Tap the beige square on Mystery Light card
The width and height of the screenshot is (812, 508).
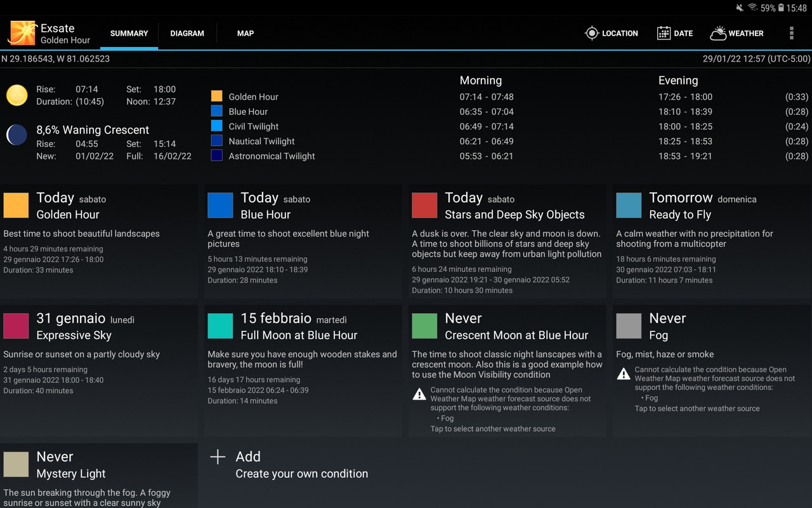(16, 465)
